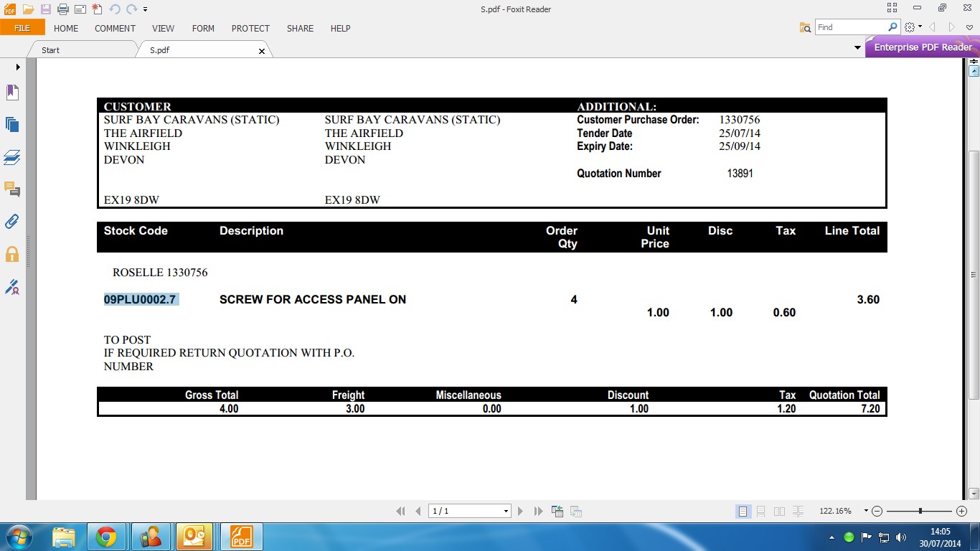
Task: Show hidden system tray icons
Action: pyautogui.click(x=832, y=537)
